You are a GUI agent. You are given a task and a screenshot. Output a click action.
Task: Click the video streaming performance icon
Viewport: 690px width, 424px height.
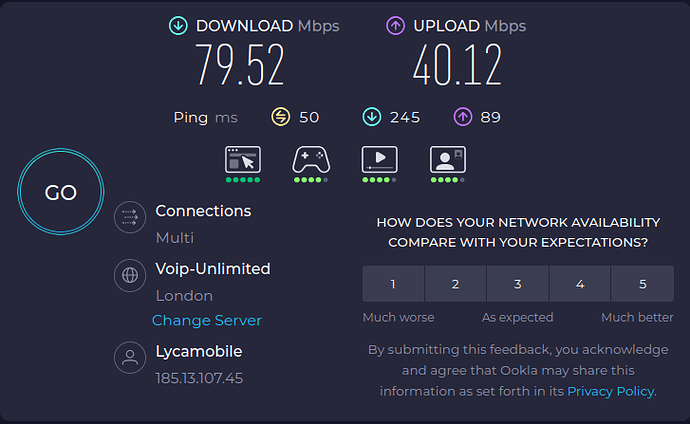click(379, 160)
